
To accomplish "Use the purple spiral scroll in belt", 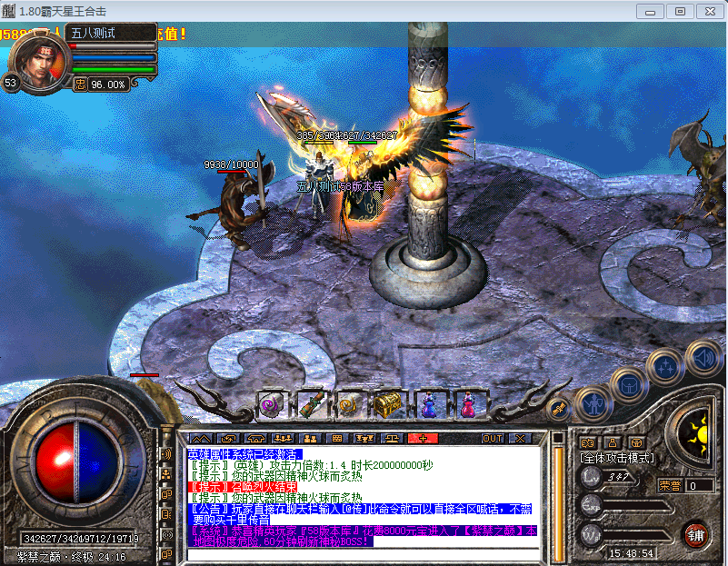I will tap(273, 404).
